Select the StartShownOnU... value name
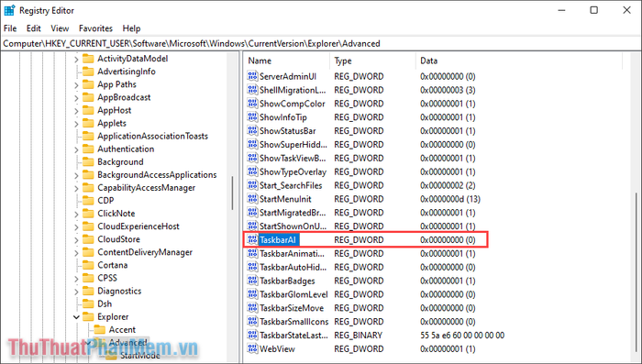 click(x=293, y=226)
